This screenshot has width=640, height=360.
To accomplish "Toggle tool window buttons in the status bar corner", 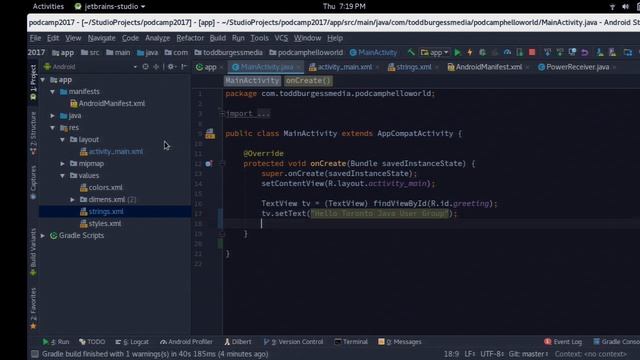I will [35, 354].
